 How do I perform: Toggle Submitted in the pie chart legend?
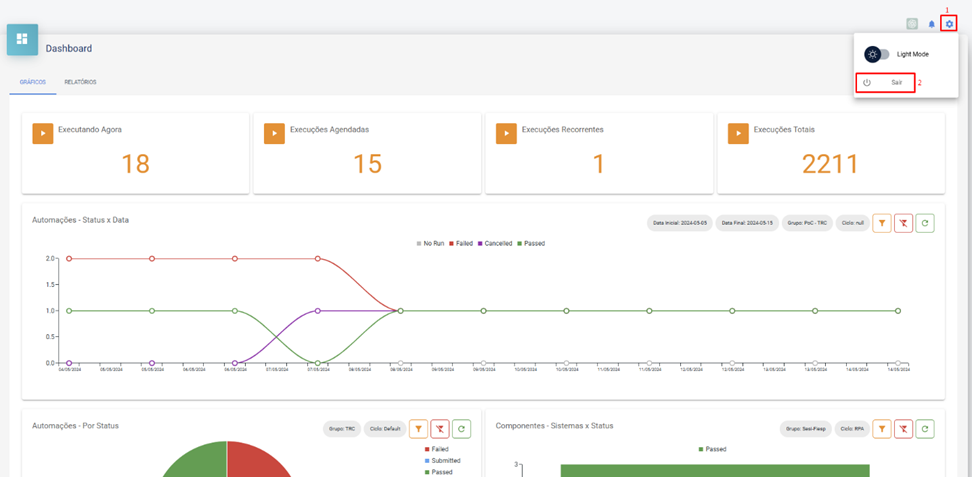pos(443,461)
